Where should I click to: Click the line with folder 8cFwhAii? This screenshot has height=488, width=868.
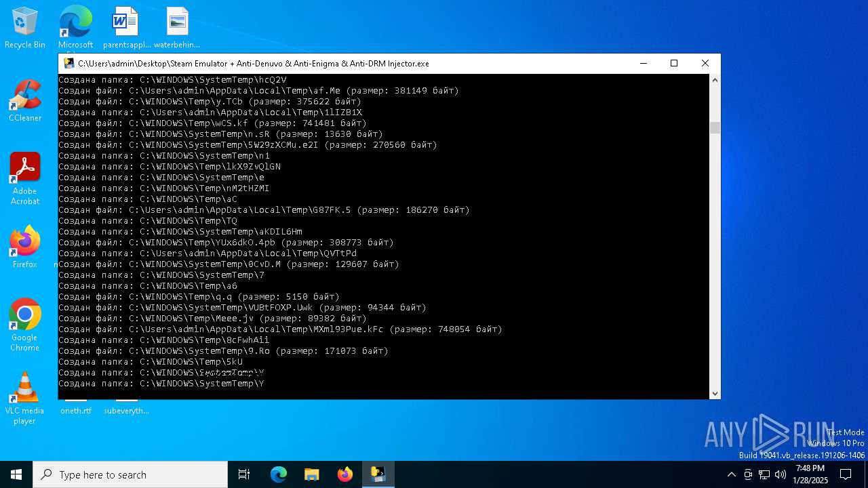coord(163,340)
